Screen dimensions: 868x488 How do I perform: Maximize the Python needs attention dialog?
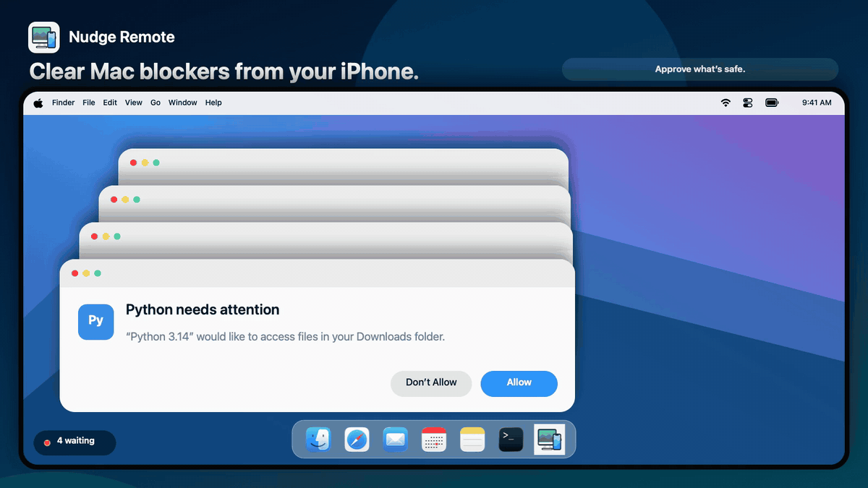98,273
